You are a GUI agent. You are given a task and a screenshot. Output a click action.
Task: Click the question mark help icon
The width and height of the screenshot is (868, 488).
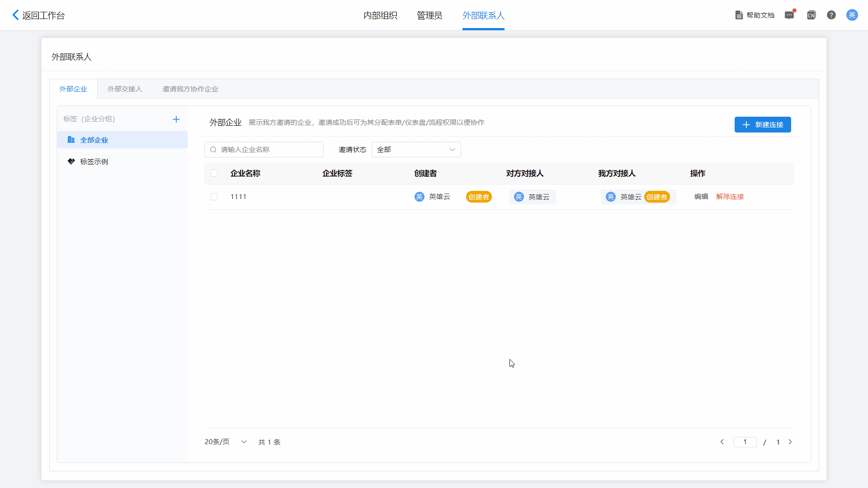point(831,15)
